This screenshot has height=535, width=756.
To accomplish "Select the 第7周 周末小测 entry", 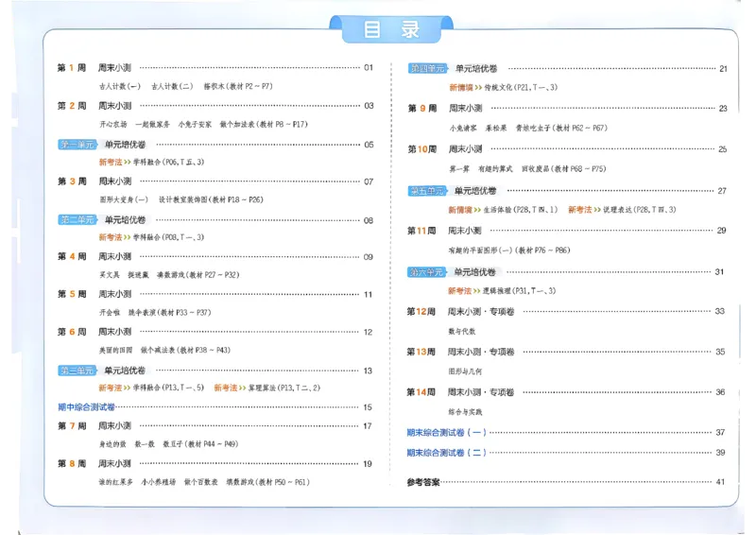I will (215, 426).
